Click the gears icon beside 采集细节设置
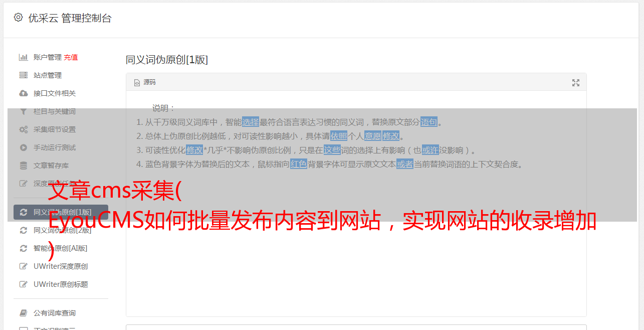The image size is (644, 330). (23, 129)
